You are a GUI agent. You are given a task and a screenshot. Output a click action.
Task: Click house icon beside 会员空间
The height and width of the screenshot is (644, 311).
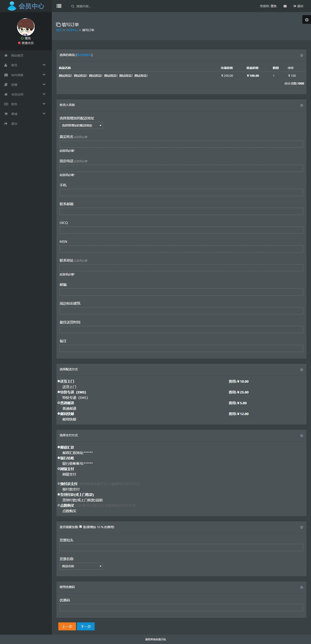(x=6, y=94)
